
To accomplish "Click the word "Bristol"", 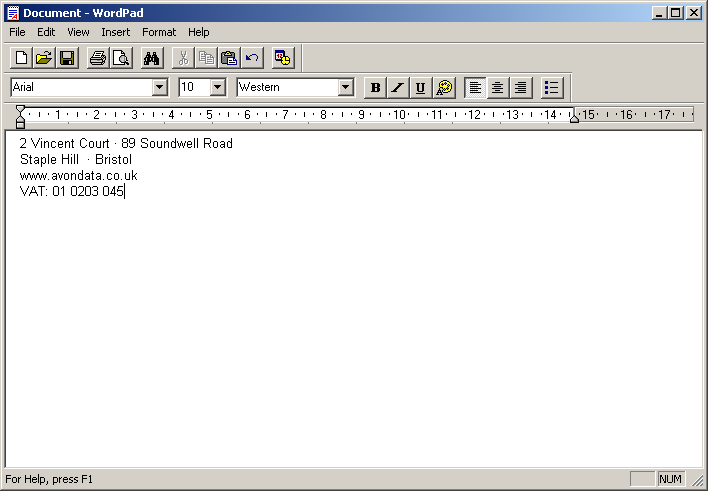I will click(x=113, y=159).
